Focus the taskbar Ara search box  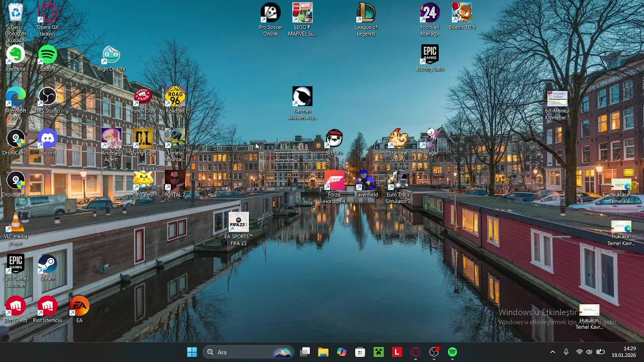click(x=249, y=352)
